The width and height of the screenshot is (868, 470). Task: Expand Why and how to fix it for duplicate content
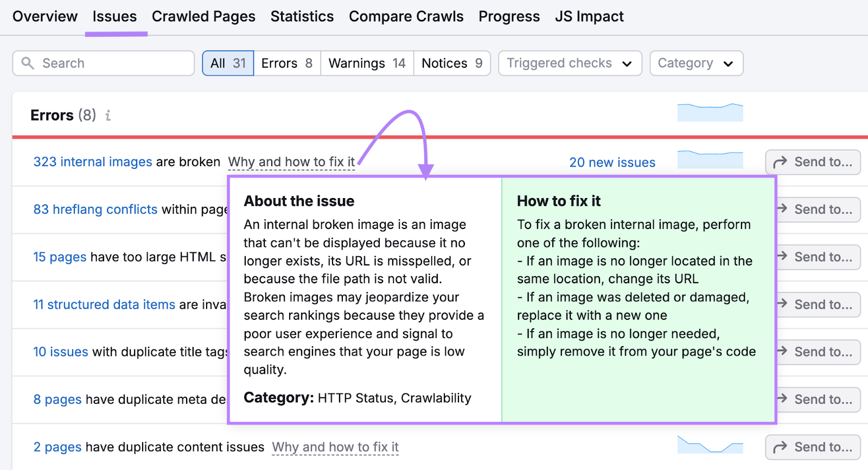click(x=335, y=447)
